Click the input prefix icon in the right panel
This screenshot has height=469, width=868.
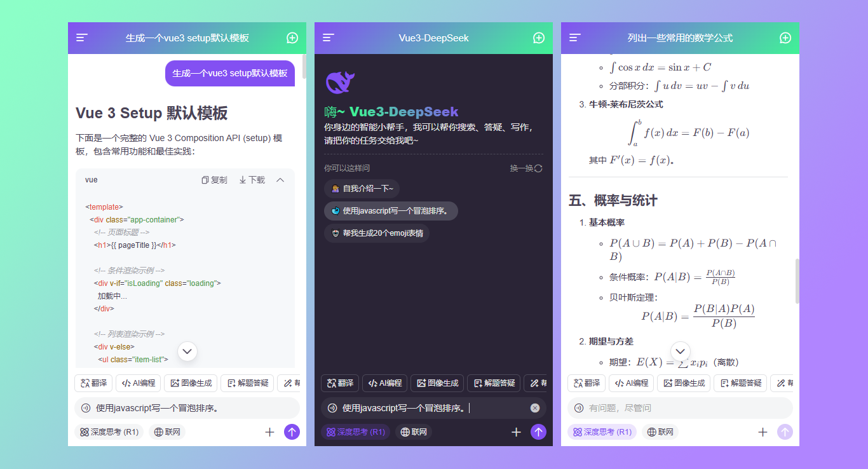tap(579, 408)
